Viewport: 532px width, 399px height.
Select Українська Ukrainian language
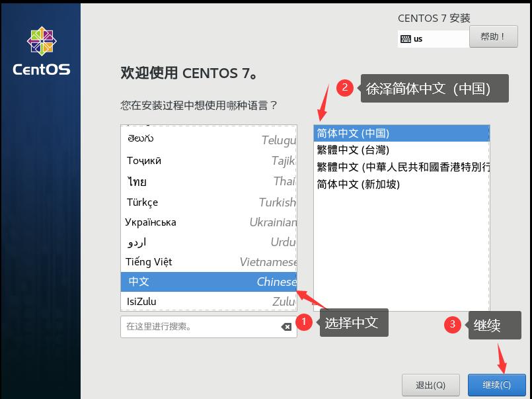[198, 222]
